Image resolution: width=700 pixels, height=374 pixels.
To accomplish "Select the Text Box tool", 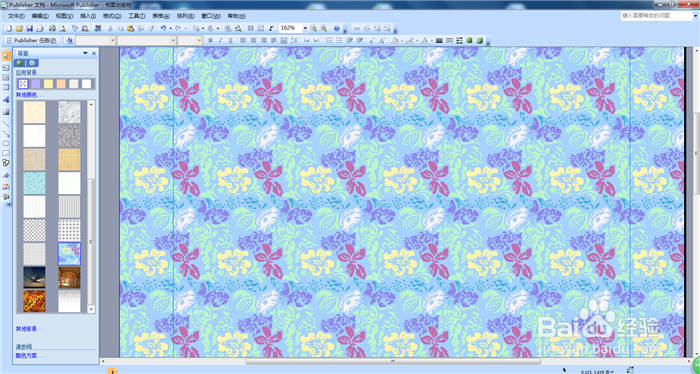I will 6,68.
